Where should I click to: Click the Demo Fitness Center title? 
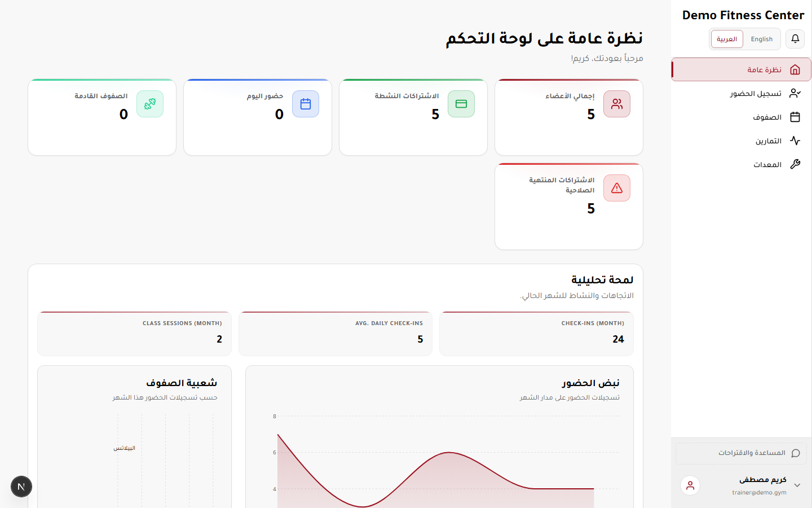[743, 15]
